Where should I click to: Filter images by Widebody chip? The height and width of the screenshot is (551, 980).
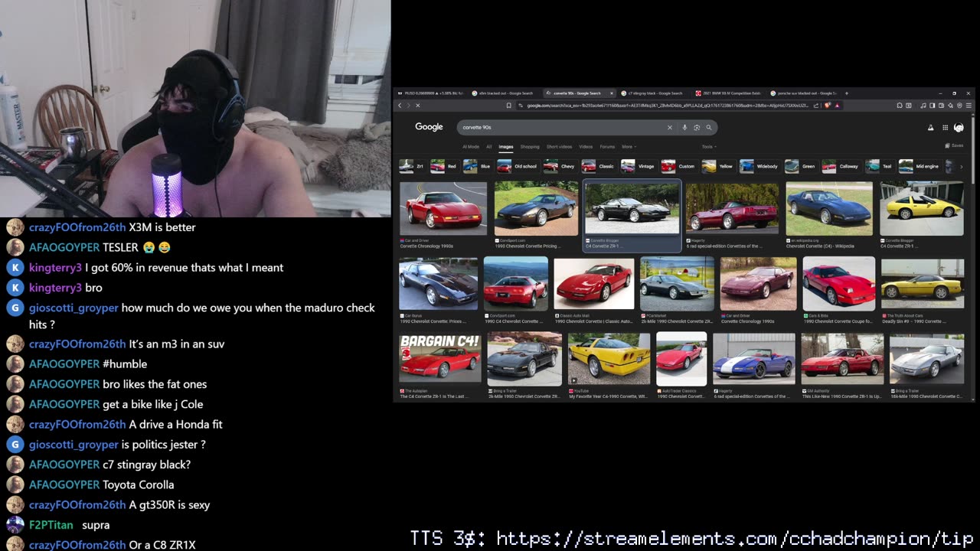pos(759,166)
